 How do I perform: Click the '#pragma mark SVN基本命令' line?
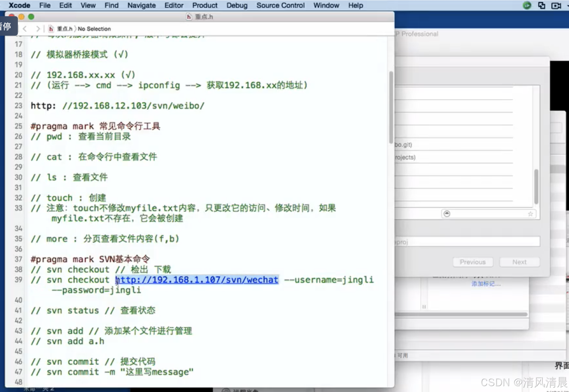90,259
